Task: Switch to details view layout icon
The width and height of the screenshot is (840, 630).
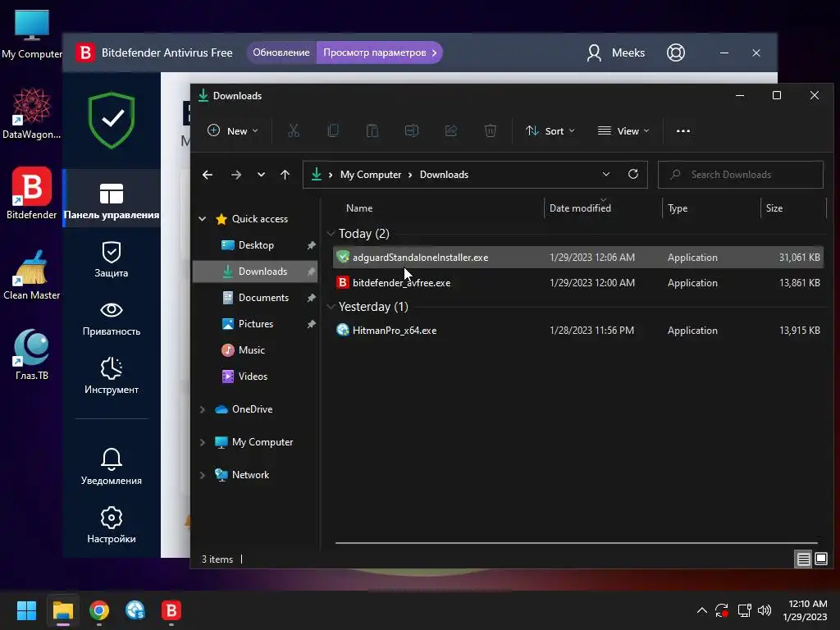Action: click(804, 559)
